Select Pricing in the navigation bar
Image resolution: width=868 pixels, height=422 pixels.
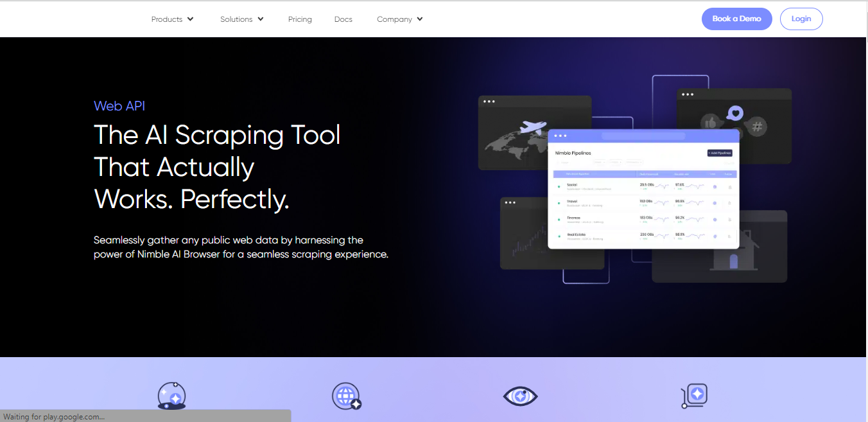[x=300, y=19]
